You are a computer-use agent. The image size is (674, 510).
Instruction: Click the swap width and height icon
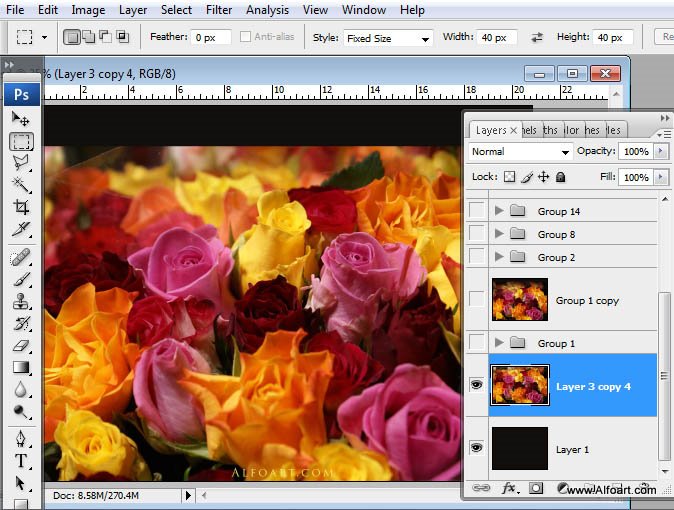[537, 38]
